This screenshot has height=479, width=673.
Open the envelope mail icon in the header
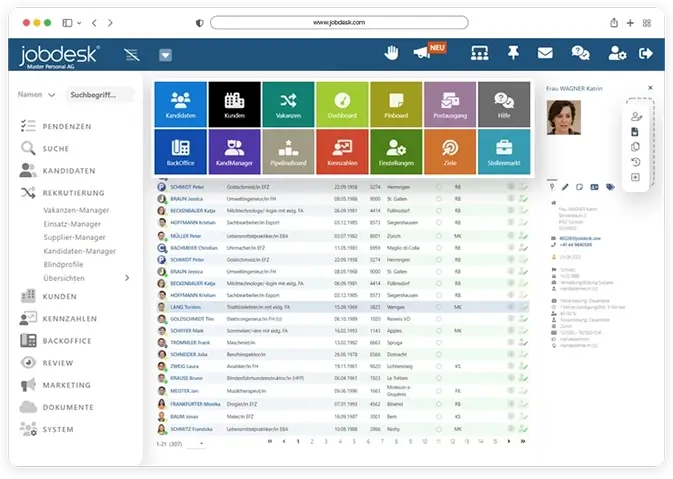(x=545, y=53)
